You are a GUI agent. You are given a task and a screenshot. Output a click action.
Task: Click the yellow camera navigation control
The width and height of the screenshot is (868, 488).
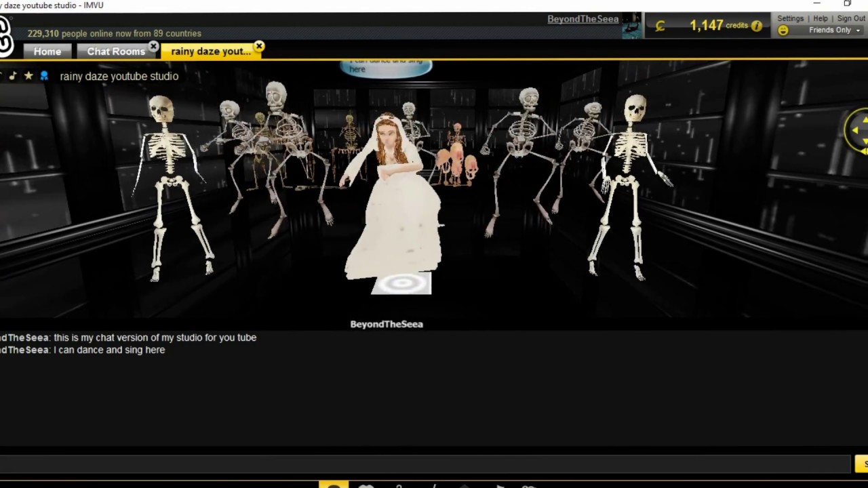pyautogui.click(x=857, y=129)
